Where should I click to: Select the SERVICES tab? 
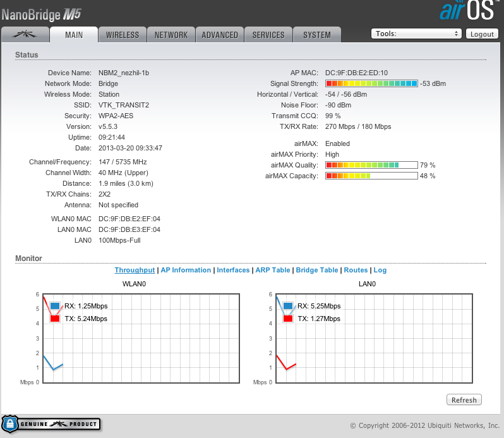click(x=268, y=35)
